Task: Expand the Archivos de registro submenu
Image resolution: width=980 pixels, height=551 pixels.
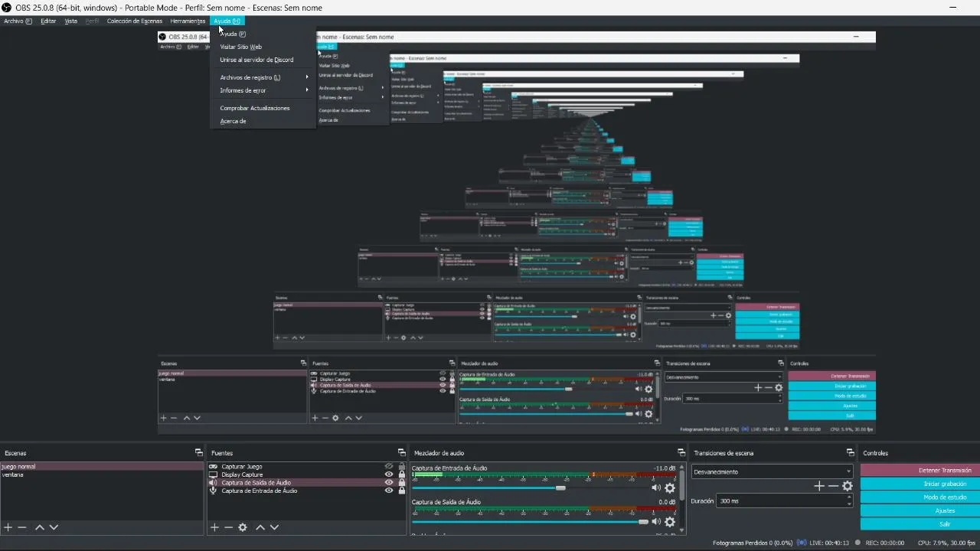Action: coord(263,77)
